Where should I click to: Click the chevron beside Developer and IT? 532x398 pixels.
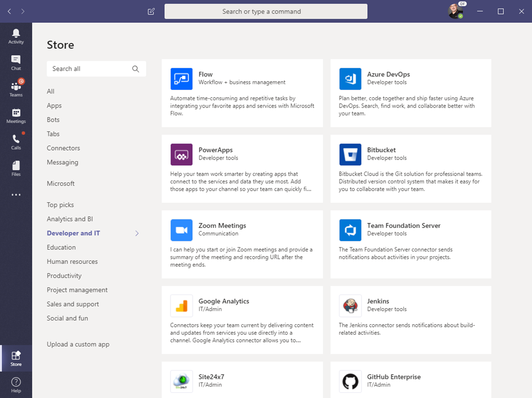[x=137, y=233]
